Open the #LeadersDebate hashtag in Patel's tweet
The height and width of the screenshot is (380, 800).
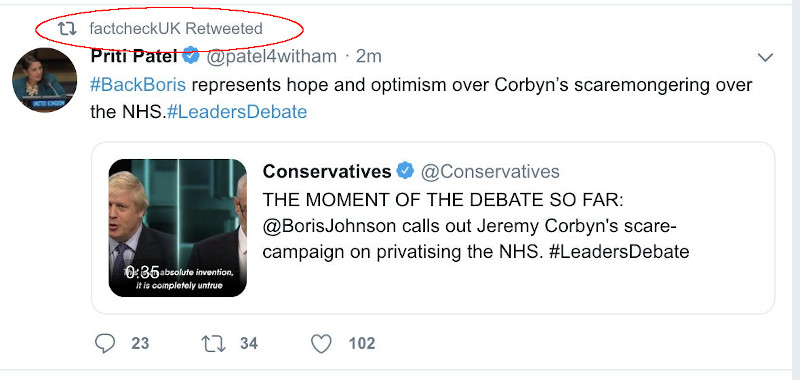[237, 112]
